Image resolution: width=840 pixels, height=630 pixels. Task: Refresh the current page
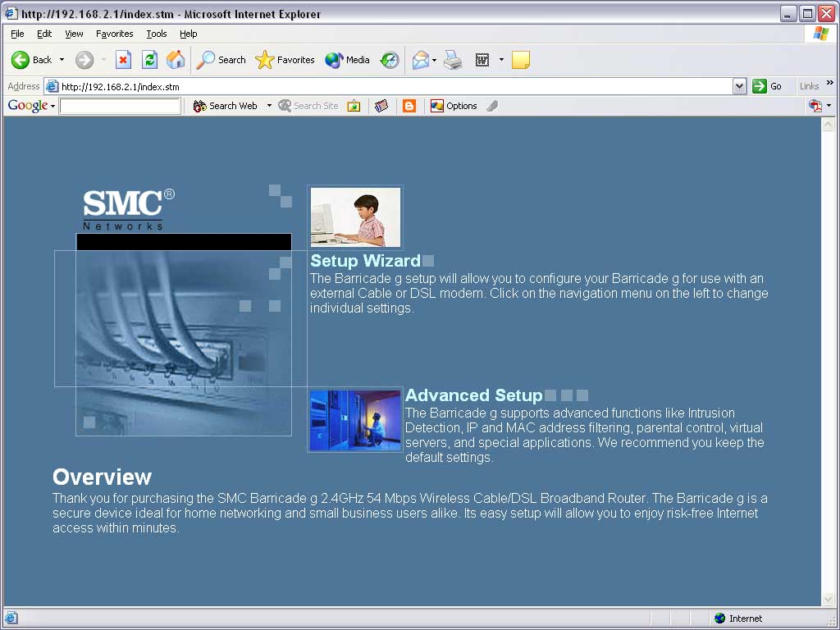(149, 60)
